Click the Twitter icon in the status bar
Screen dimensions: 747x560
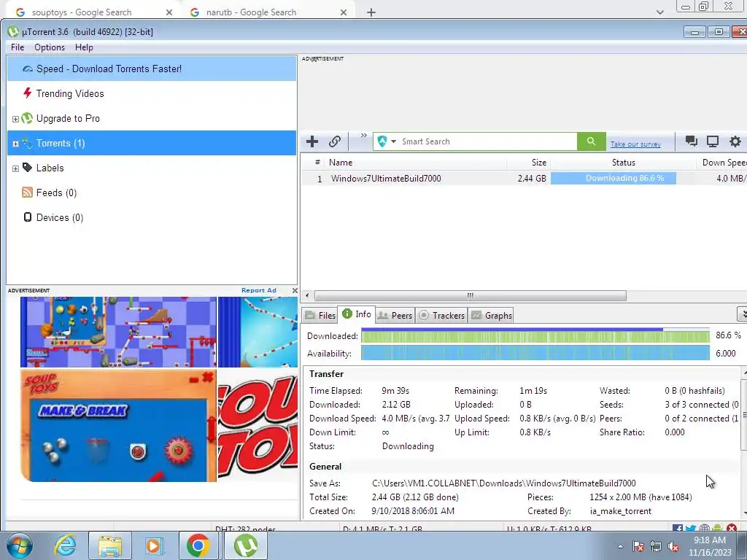pos(691,529)
